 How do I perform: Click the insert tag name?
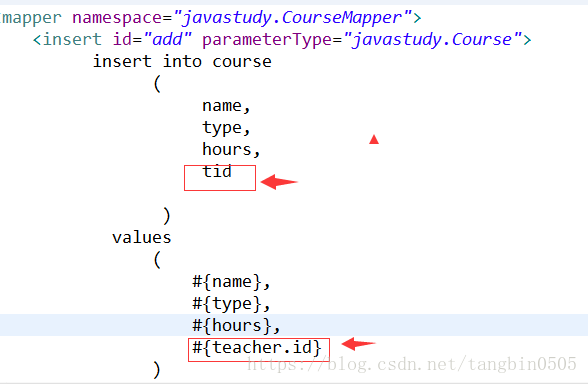pyautogui.click(x=72, y=39)
